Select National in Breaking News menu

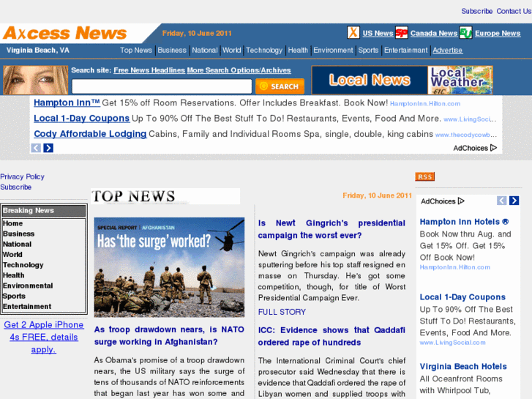tap(18, 244)
